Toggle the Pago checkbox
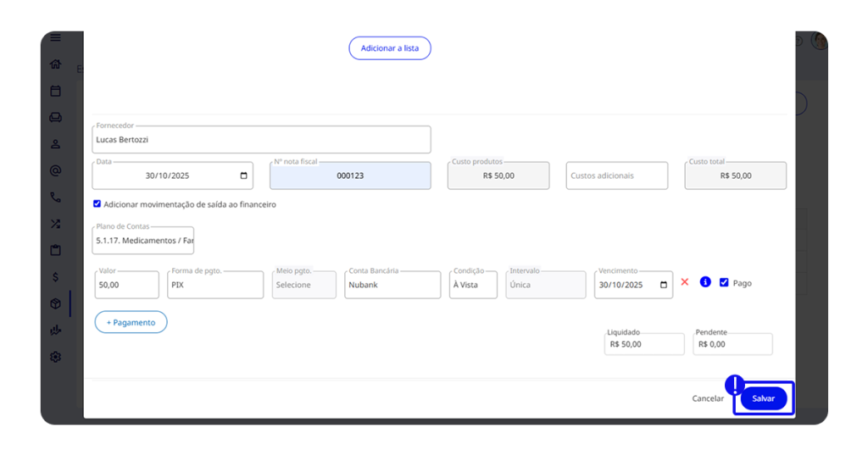The height and width of the screenshot is (456, 868). [724, 283]
